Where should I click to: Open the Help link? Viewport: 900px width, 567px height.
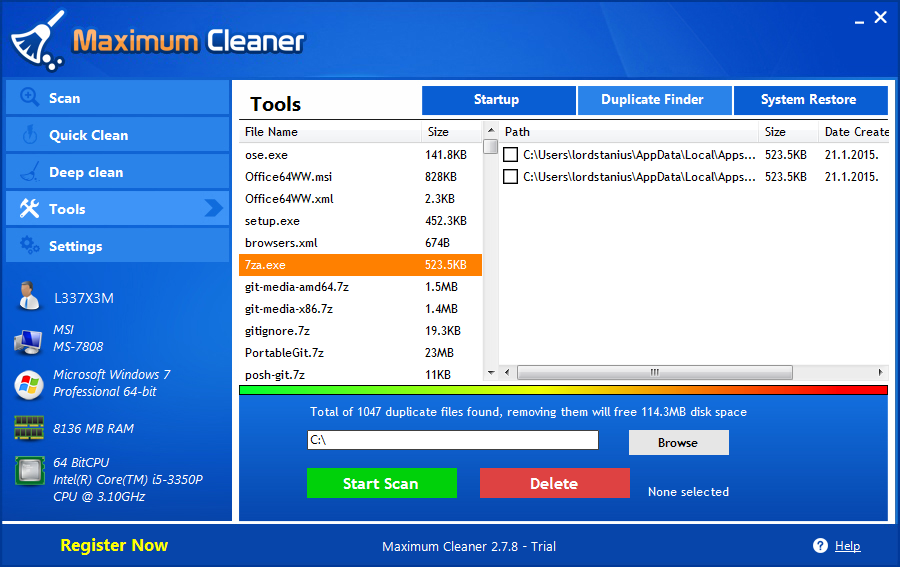pos(847,546)
